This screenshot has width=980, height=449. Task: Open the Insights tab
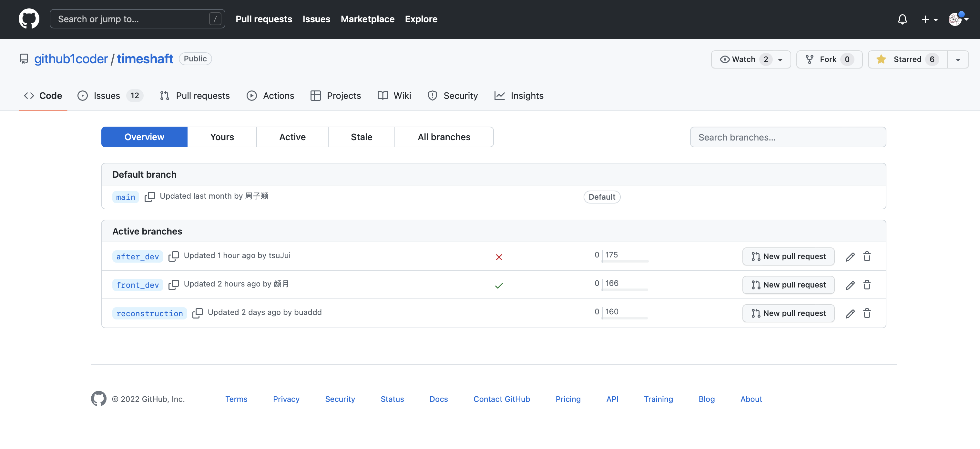519,96
